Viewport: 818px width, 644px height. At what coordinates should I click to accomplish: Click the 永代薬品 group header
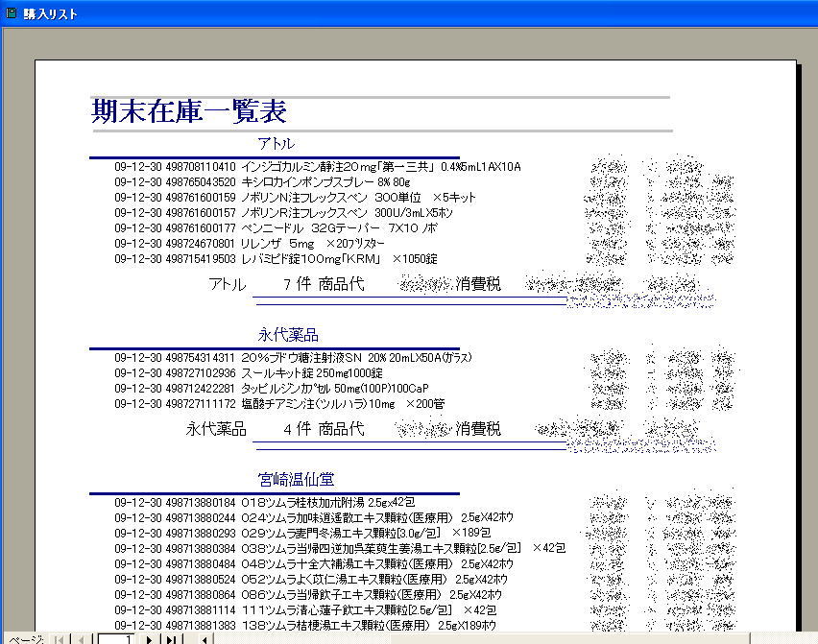(288, 335)
